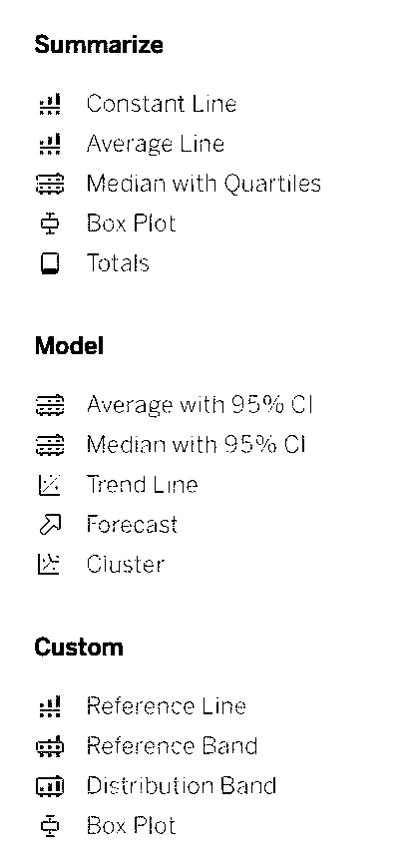Click the Median with Quartiles icon
Screen dimensions: 415x868
50,184
